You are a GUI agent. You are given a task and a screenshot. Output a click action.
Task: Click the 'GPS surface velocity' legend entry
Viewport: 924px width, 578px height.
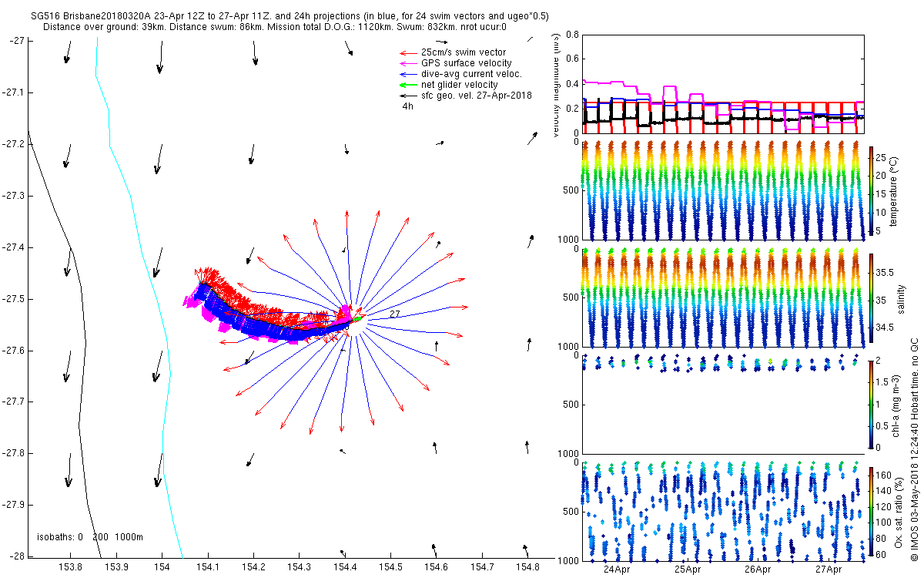pos(466,63)
